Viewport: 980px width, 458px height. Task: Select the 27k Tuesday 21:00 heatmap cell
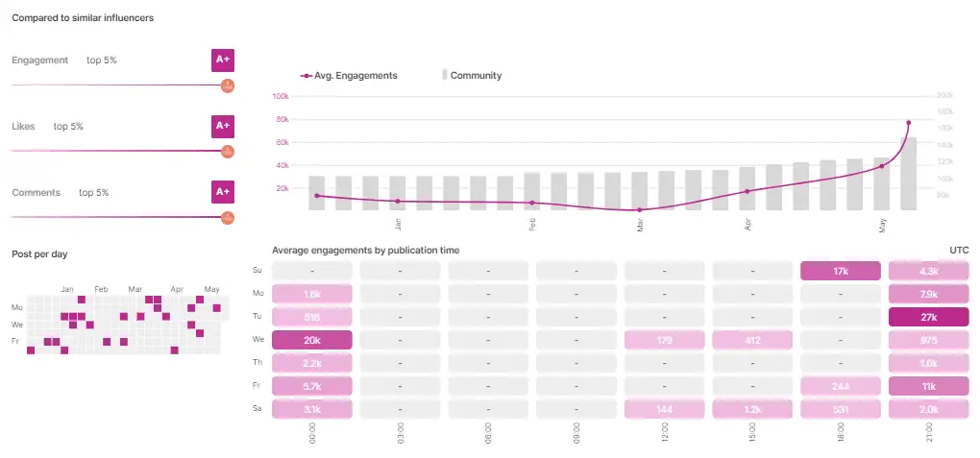coord(929,318)
